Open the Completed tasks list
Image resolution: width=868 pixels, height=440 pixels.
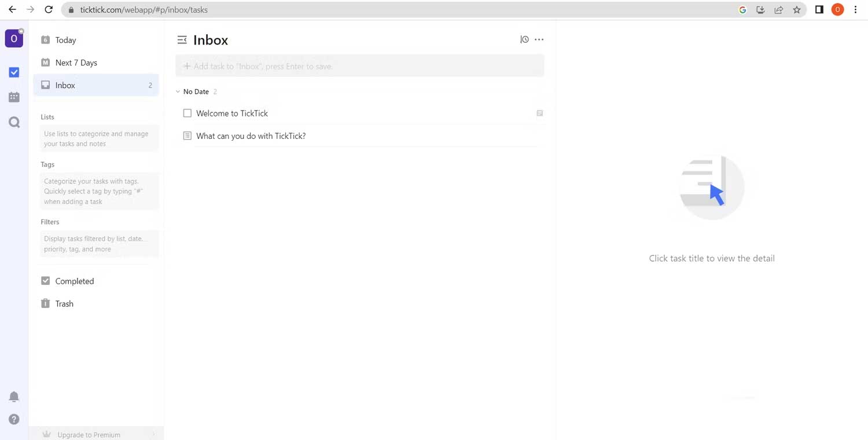click(74, 281)
